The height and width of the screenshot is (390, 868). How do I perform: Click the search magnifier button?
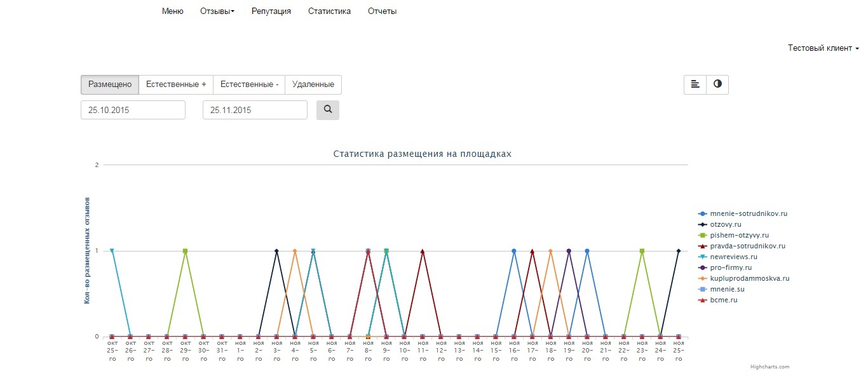pyautogui.click(x=328, y=110)
